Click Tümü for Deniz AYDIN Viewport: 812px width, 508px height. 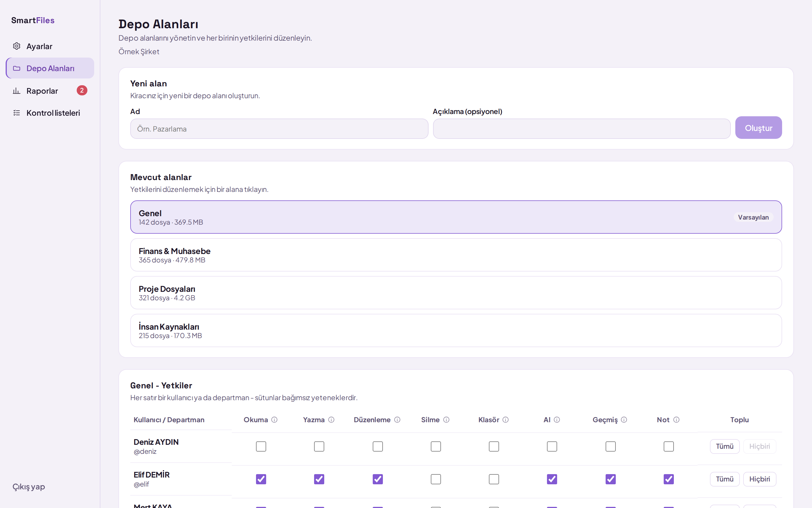coord(725,446)
